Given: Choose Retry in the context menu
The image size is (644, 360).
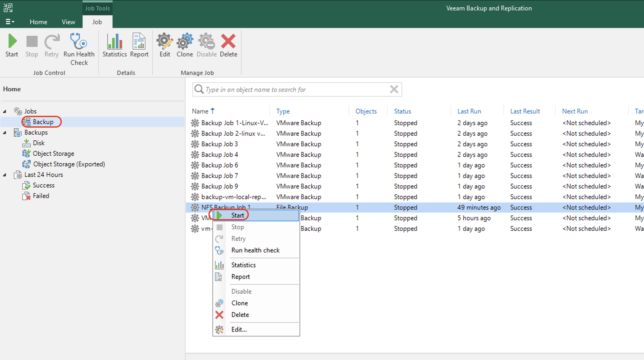Looking at the screenshot, I should (256, 239).
